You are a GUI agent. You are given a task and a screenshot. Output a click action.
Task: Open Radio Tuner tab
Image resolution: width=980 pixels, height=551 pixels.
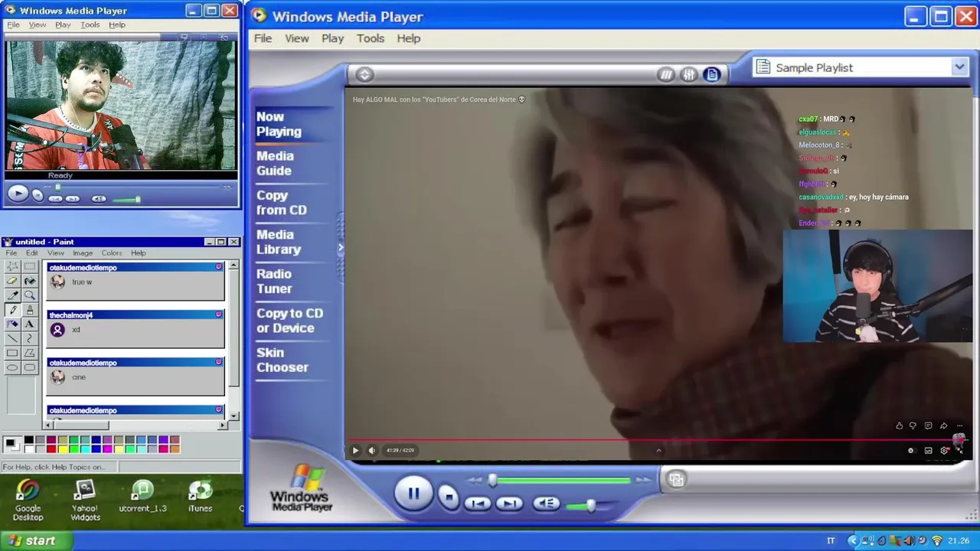click(x=274, y=281)
